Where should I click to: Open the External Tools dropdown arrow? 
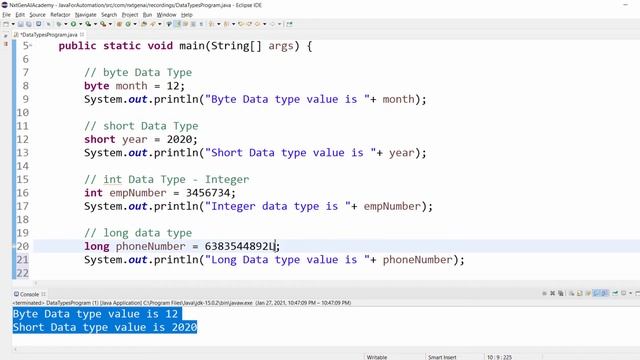click(x=110, y=24)
